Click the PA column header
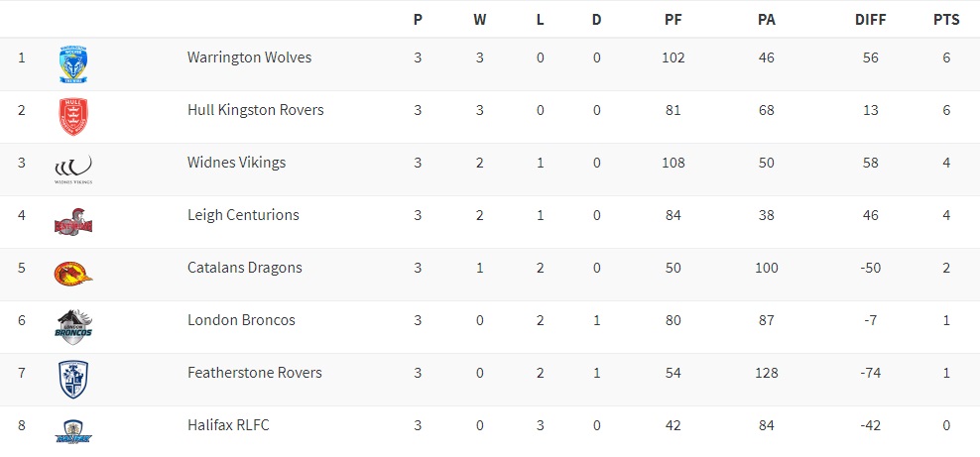Image resolution: width=980 pixels, height=457 pixels. [x=766, y=19]
